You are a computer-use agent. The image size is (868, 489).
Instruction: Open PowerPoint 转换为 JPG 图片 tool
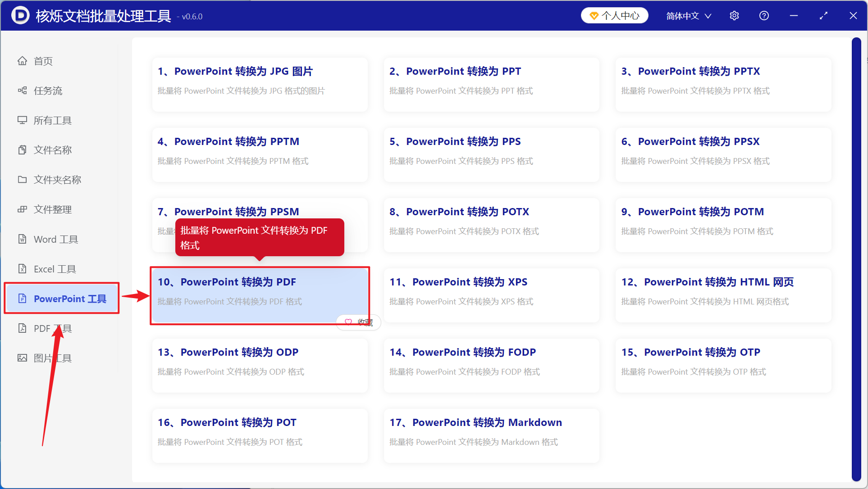point(260,85)
